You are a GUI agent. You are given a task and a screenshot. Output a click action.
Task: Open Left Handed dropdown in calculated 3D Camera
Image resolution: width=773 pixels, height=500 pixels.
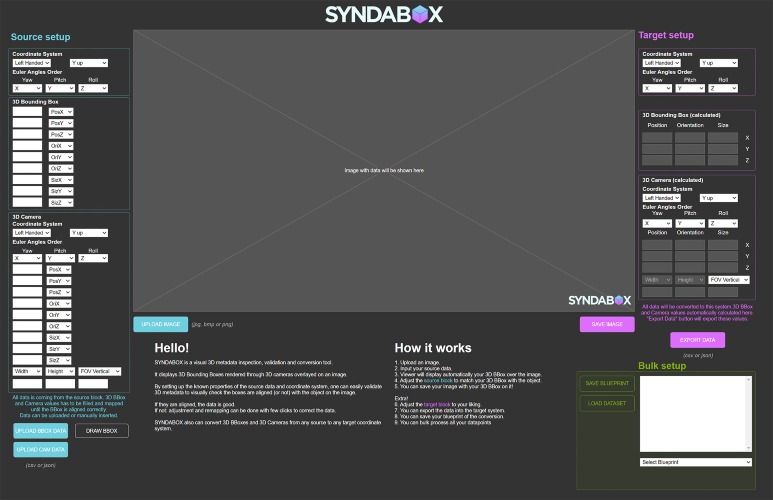(662, 198)
